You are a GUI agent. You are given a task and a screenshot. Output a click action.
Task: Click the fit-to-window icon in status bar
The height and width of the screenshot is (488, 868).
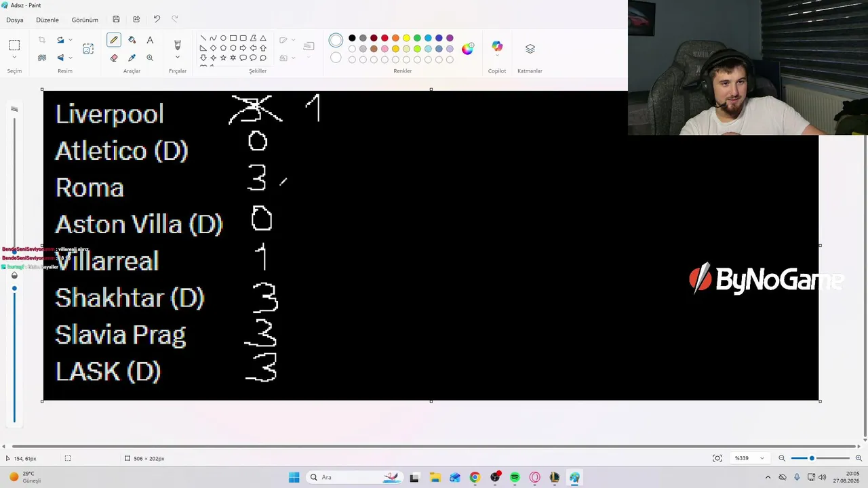[717, 458]
